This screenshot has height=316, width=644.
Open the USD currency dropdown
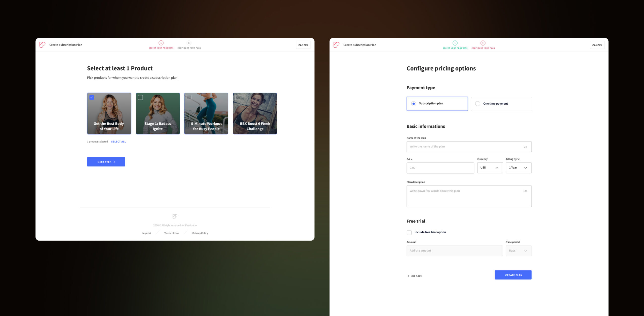[x=490, y=168]
